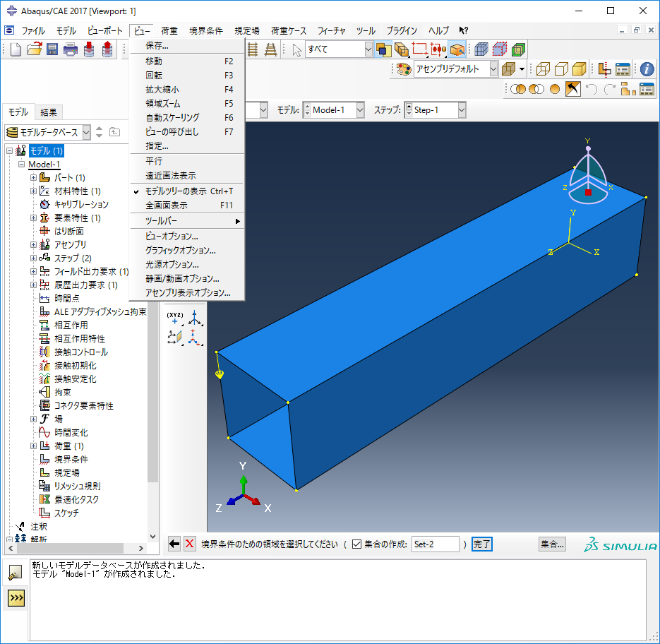
Task: Select the スケッチ tree item
Action: [66, 513]
